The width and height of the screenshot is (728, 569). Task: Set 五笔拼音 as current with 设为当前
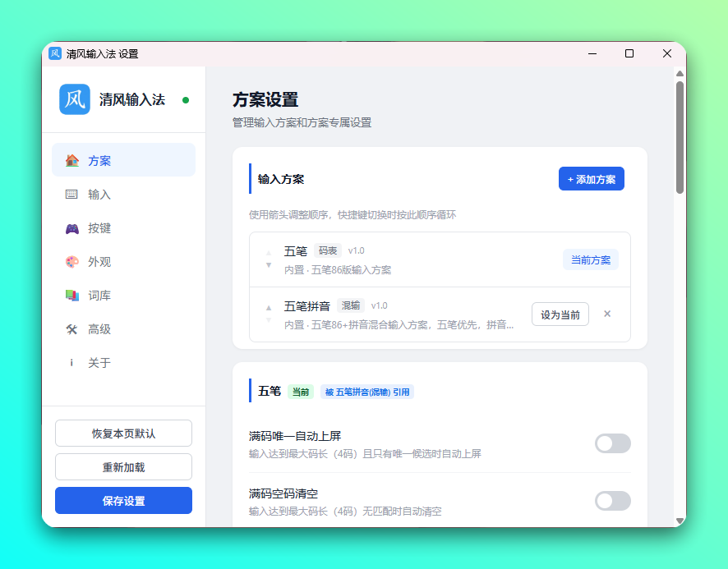click(x=560, y=314)
